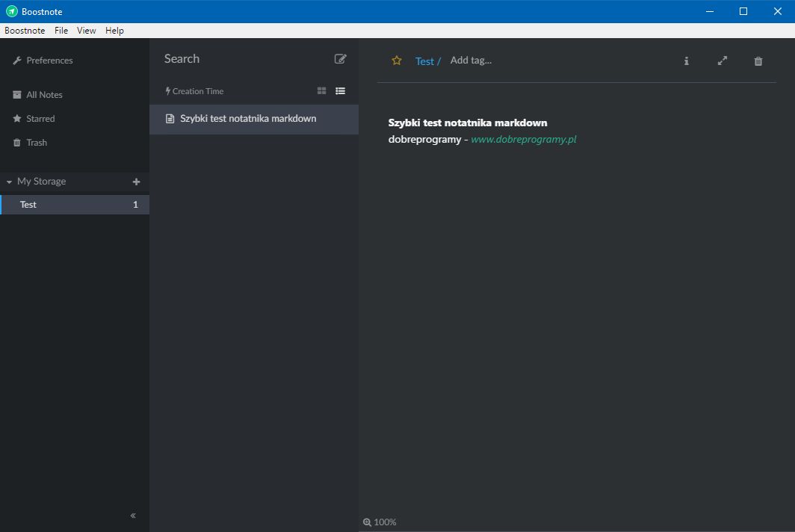This screenshot has width=795, height=532.
Task: Close the Boostnote window
Action: click(x=778, y=11)
